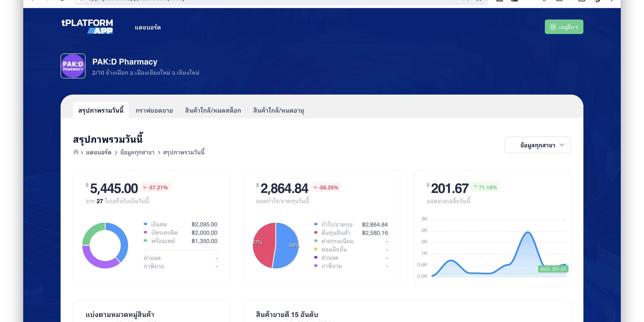This screenshot has width=644, height=322.
Task: Switch to the กราฟยอดขาย tab
Action: (x=154, y=111)
